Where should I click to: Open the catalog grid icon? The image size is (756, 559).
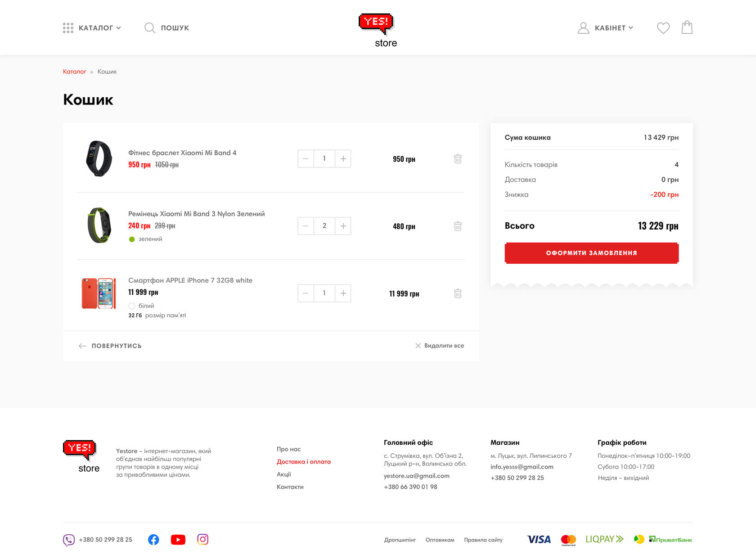(68, 28)
